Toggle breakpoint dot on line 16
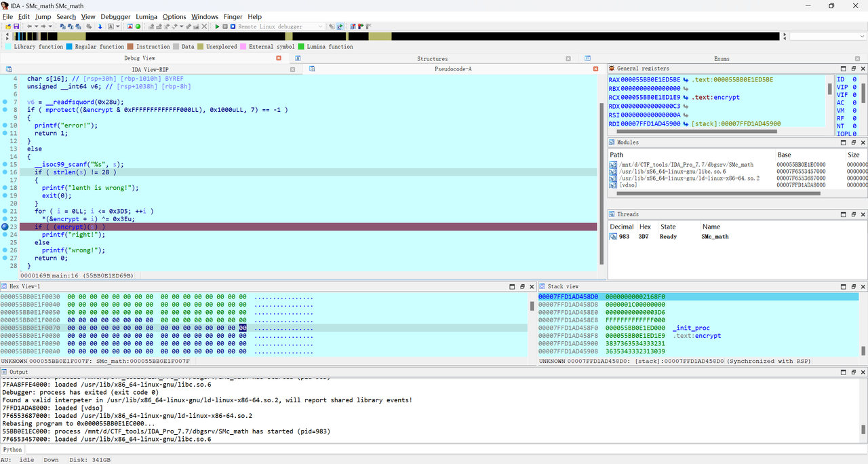Image resolution: width=868 pixels, height=464 pixels. click(x=5, y=172)
